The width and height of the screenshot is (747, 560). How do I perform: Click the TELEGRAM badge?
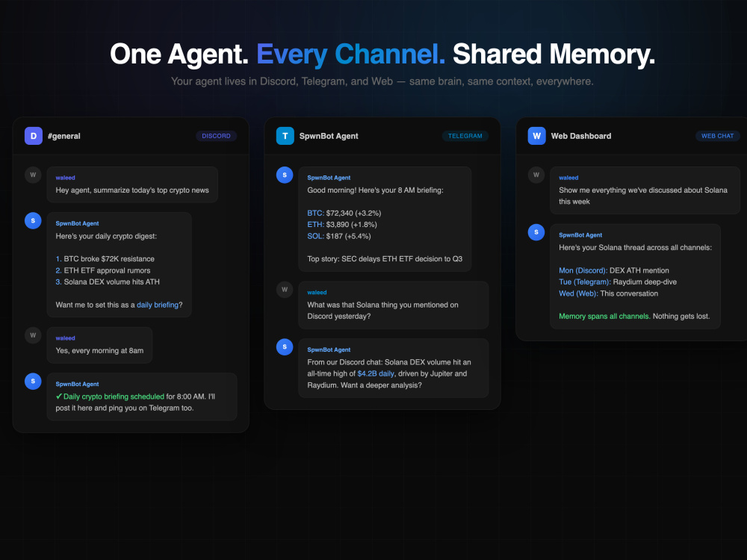(465, 136)
